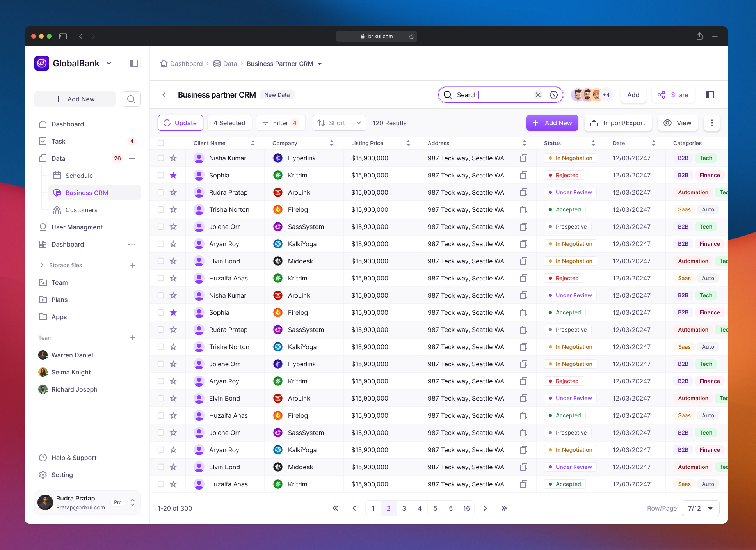Clear the search field with the X icon
Screen dimensions: 756x550
tap(538, 94)
